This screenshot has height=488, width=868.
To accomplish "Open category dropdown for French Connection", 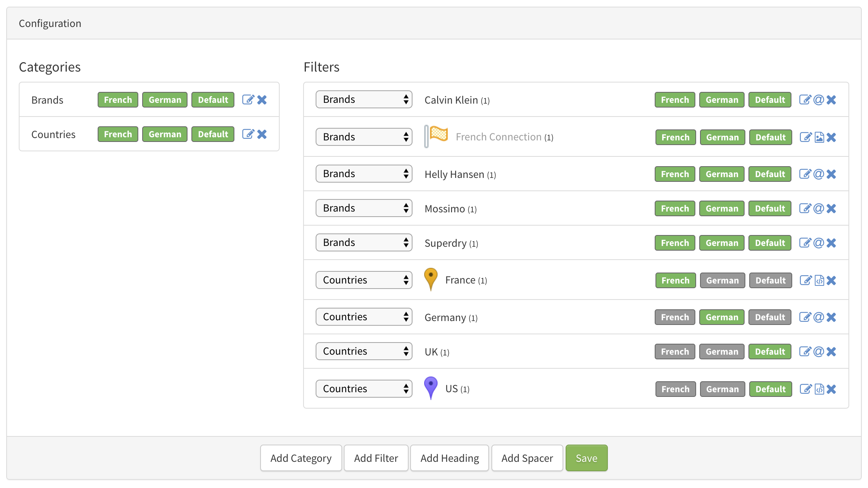I will tap(364, 137).
